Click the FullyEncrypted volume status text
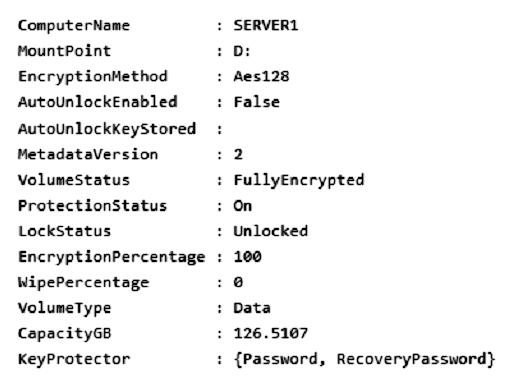 299,181
